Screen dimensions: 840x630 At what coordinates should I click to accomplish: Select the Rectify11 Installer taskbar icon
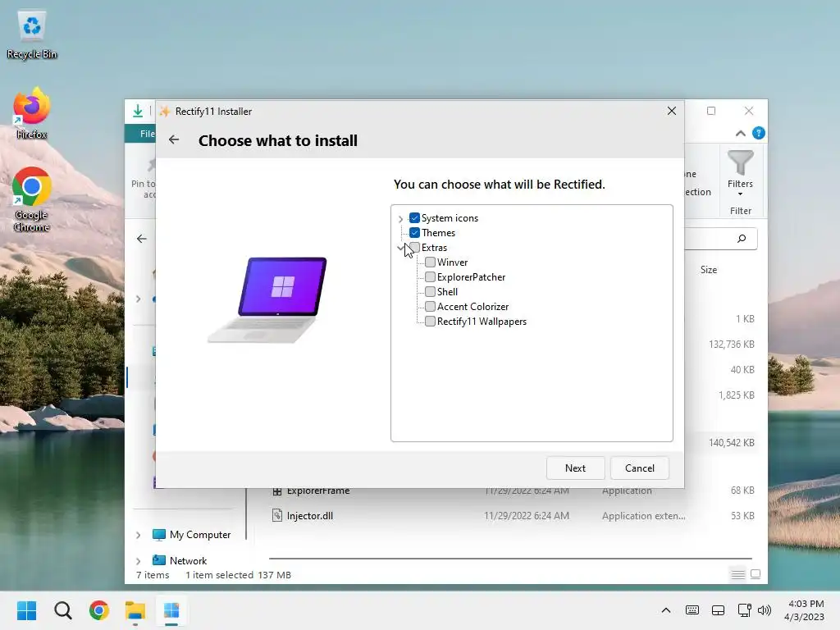click(x=171, y=610)
